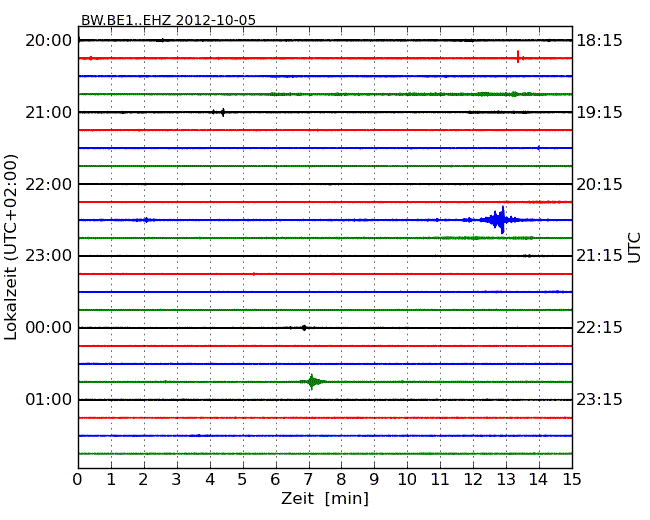Pick the x-axis tick label 7
Screen dimensions: 650x520
coord(308,479)
